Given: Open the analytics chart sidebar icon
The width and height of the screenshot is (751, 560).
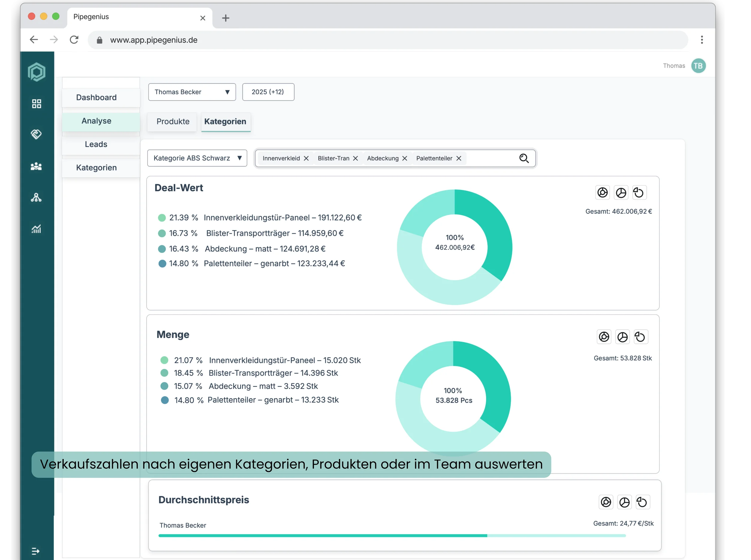Looking at the screenshot, I should pos(36,229).
